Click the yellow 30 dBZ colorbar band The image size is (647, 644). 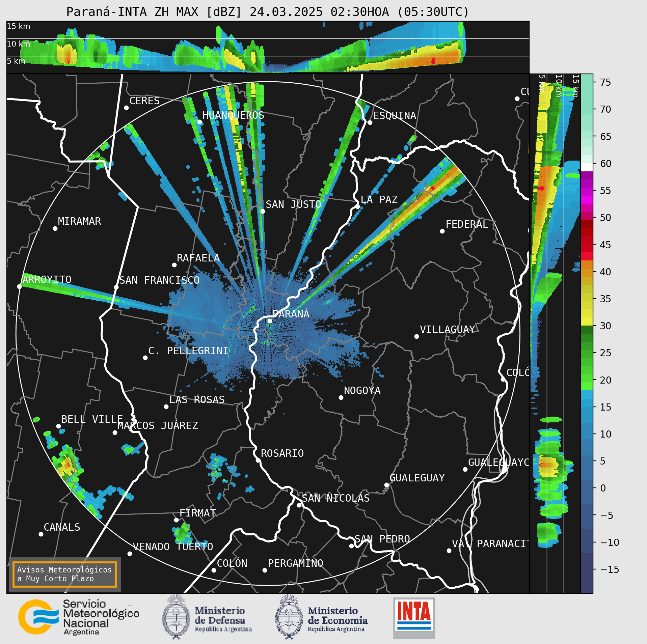click(x=587, y=321)
